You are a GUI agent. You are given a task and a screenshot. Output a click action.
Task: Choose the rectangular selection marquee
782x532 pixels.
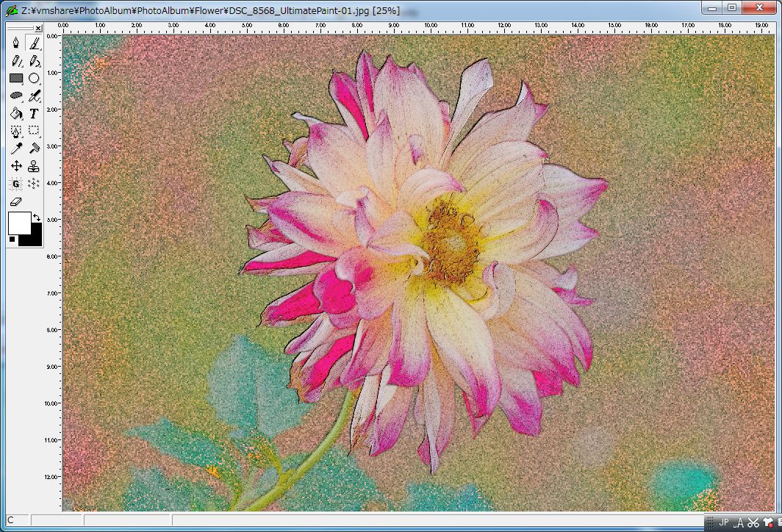click(34, 131)
